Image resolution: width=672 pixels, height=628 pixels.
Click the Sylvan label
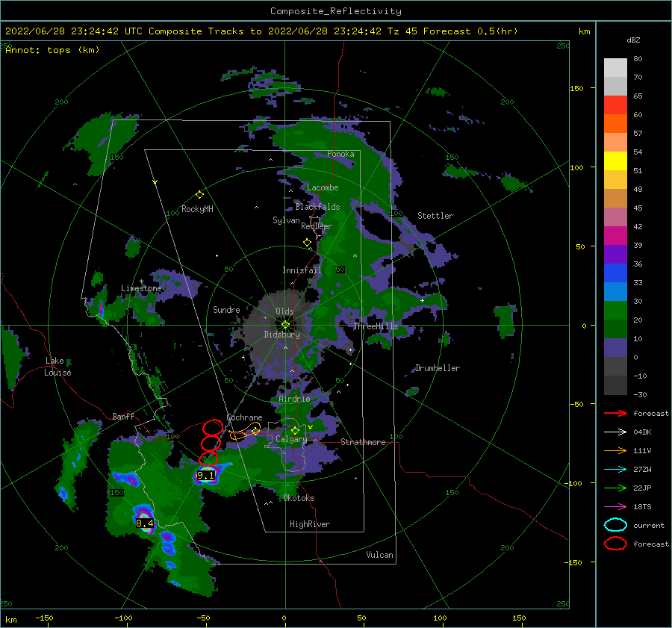pos(286,220)
